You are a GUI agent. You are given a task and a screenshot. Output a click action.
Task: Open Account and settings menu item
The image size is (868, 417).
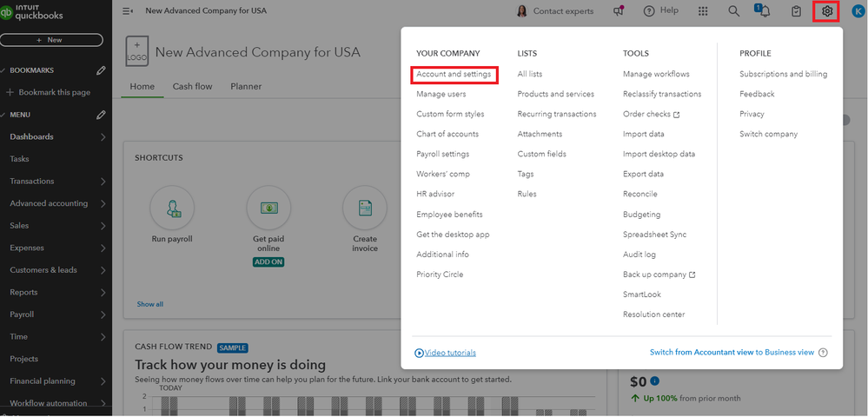454,75
